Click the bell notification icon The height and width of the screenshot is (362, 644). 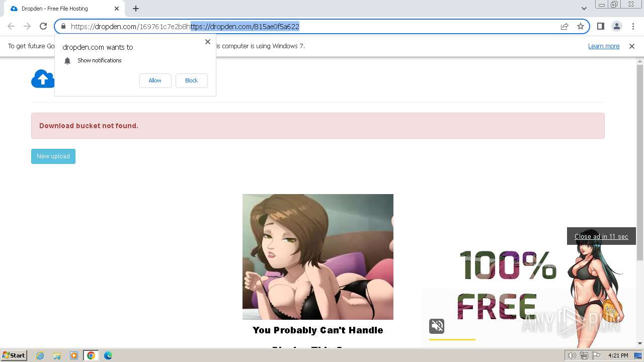pyautogui.click(x=67, y=61)
